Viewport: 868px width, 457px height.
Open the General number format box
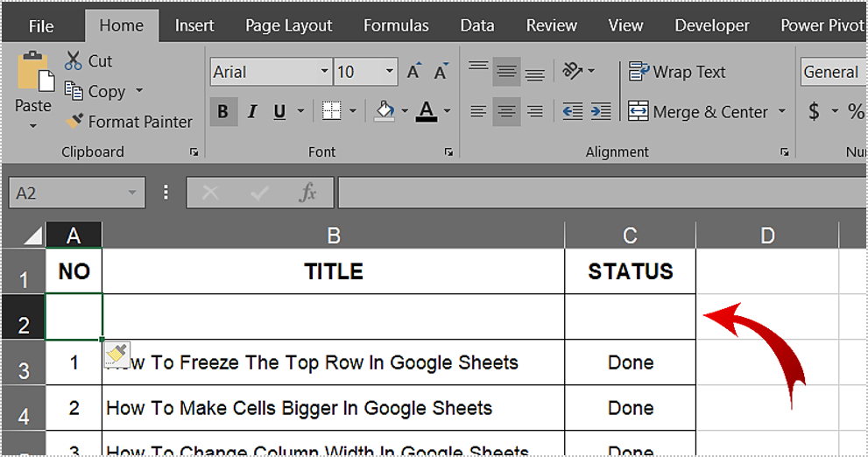833,72
